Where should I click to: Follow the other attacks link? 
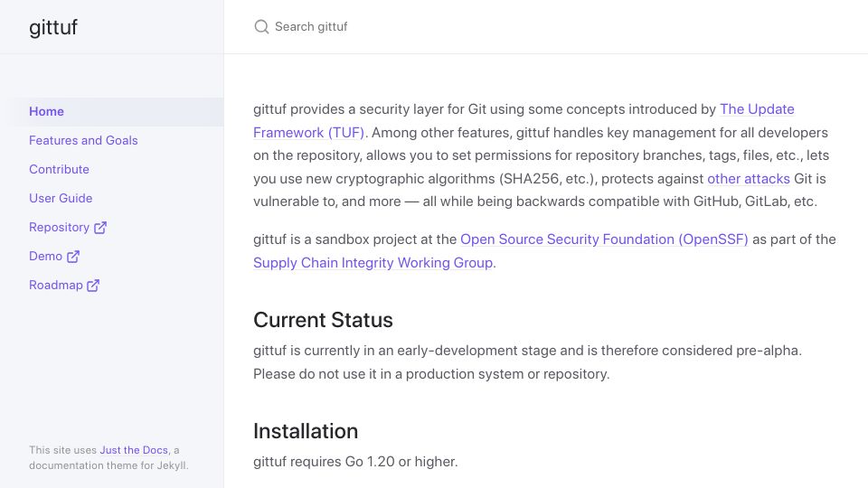[749, 179]
